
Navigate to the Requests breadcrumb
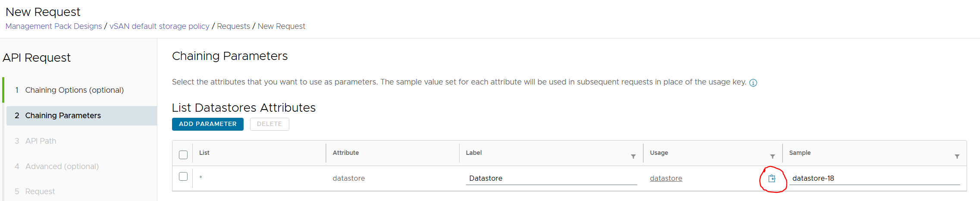tap(233, 26)
